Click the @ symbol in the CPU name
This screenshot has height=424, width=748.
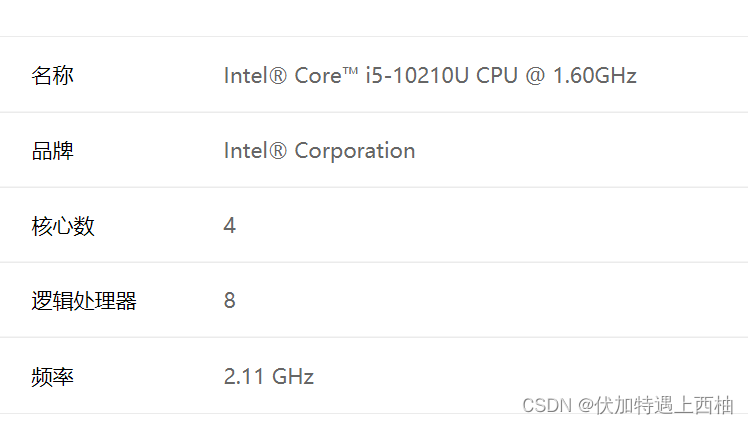[535, 75]
